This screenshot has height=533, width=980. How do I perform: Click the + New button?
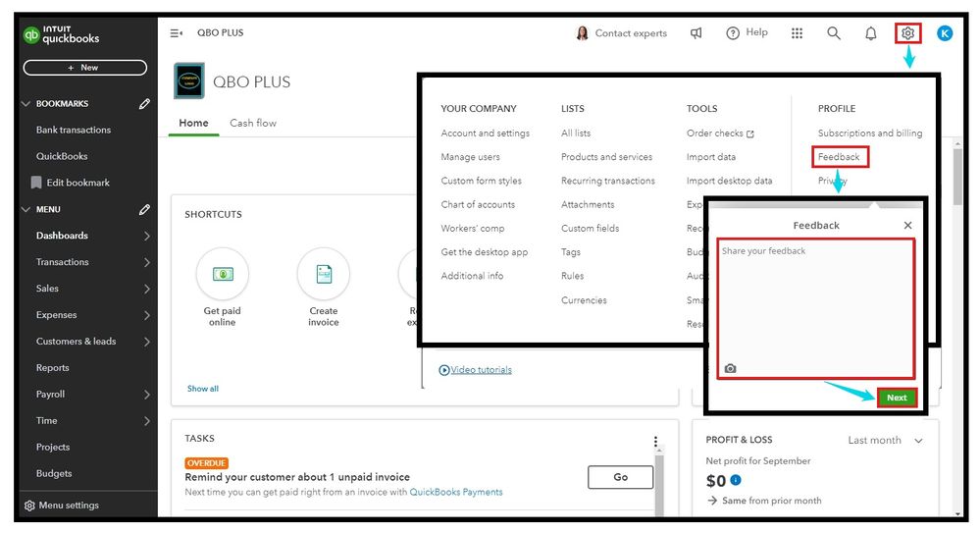coord(85,68)
